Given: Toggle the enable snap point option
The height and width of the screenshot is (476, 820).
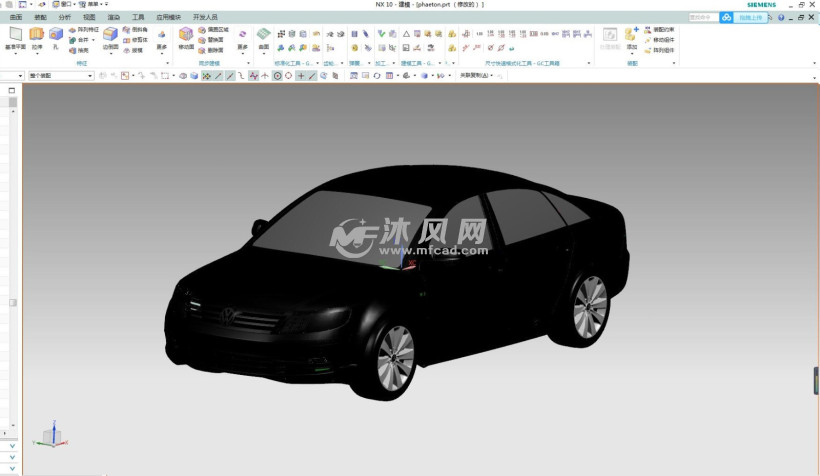Looking at the screenshot, I should 207,76.
